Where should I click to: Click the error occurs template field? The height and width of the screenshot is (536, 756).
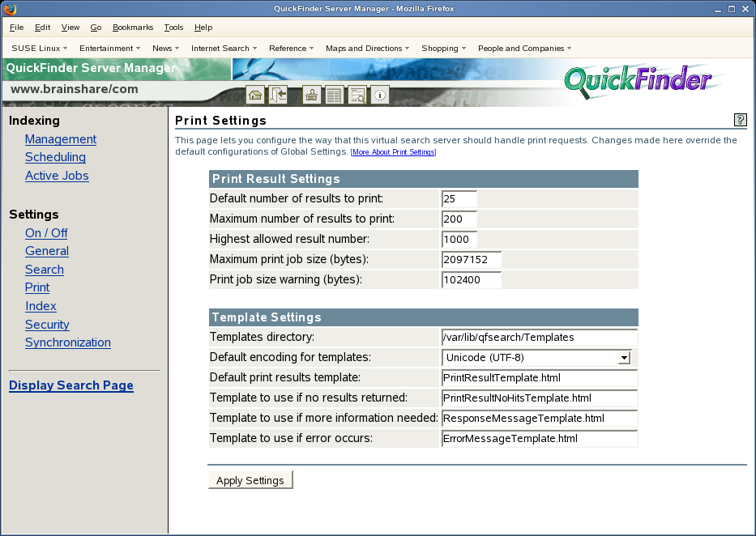point(540,438)
